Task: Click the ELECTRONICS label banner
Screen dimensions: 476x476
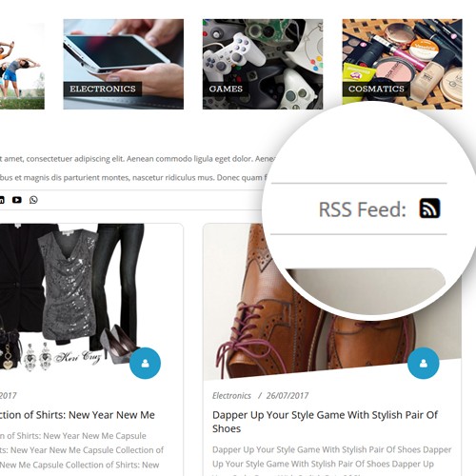Action: pyautogui.click(x=103, y=89)
